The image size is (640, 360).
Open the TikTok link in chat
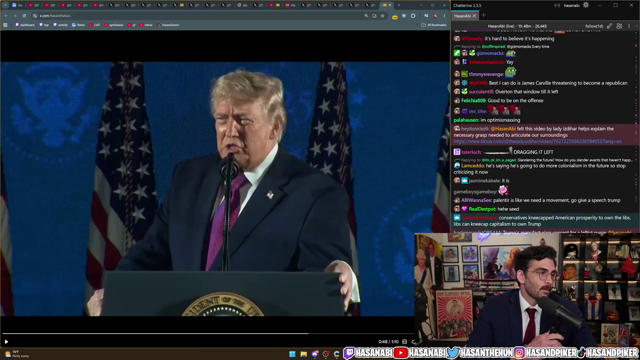(x=538, y=141)
